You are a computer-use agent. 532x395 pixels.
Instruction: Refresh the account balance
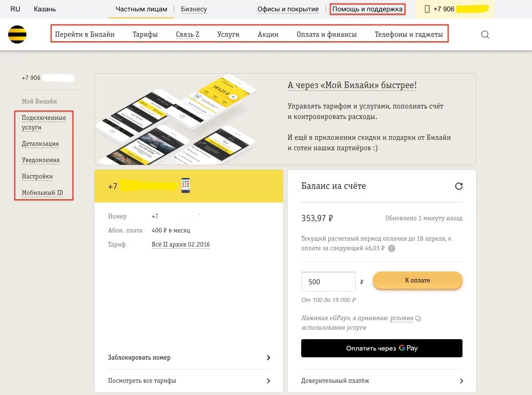click(459, 186)
